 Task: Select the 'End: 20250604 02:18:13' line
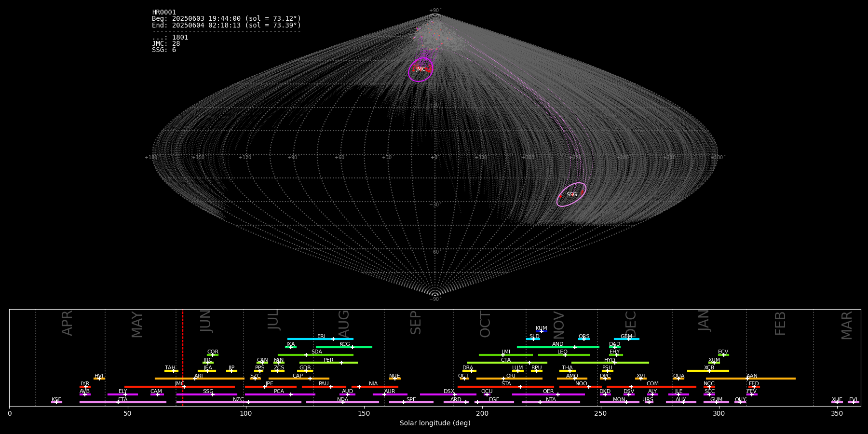[x=226, y=25]
